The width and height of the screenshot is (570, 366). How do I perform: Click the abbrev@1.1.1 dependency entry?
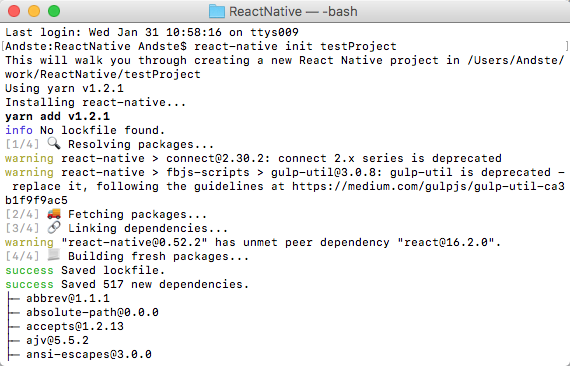[x=68, y=298]
